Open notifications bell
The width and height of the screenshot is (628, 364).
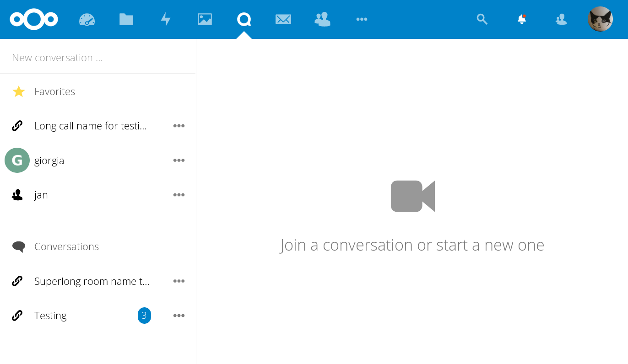[521, 19]
